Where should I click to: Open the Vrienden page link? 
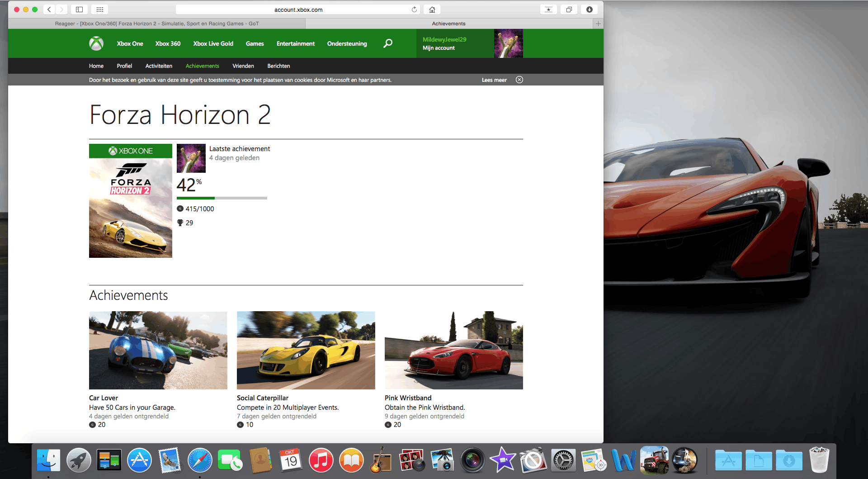(x=243, y=66)
